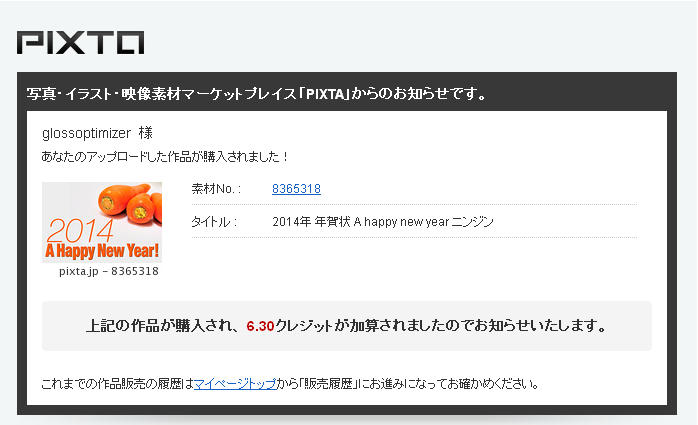
Task: Click the orange 2014 text in thumbnail
Action: pyautogui.click(x=80, y=231)
